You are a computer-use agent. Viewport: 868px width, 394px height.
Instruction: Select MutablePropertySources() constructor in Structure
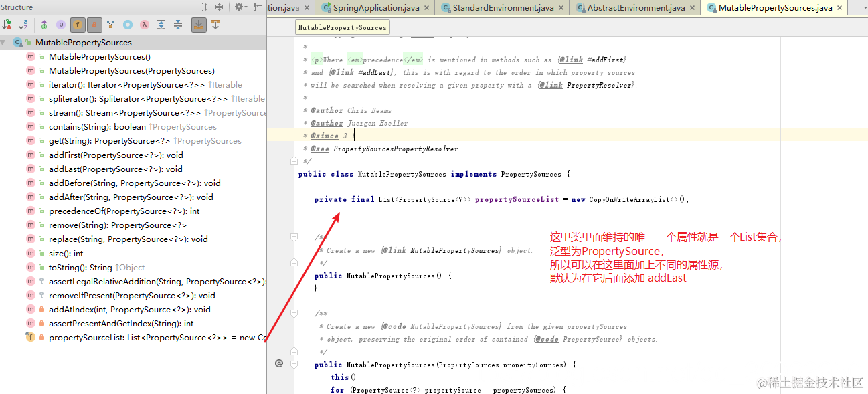tap(100, 57)
